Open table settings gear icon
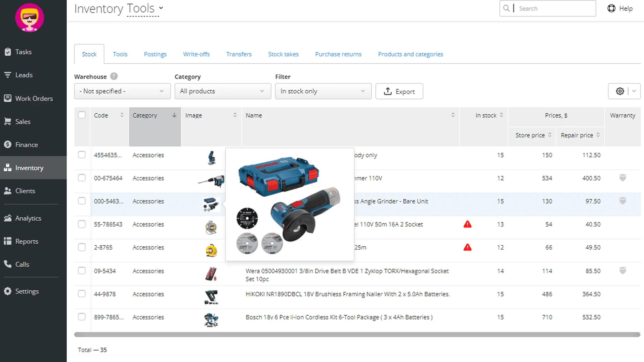Viewport: 644px width, 362px height. pos(620,91)
